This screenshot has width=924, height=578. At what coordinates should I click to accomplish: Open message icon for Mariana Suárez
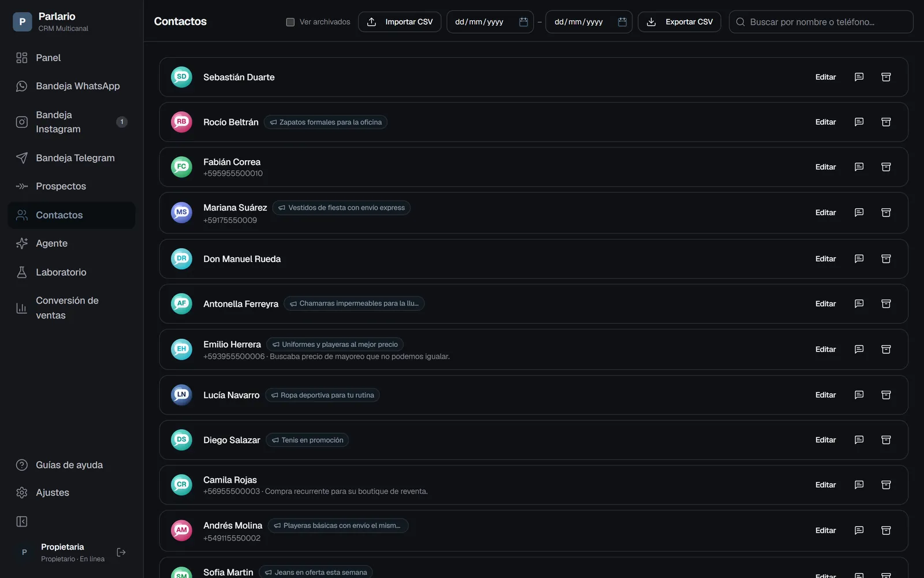[859, 213]
